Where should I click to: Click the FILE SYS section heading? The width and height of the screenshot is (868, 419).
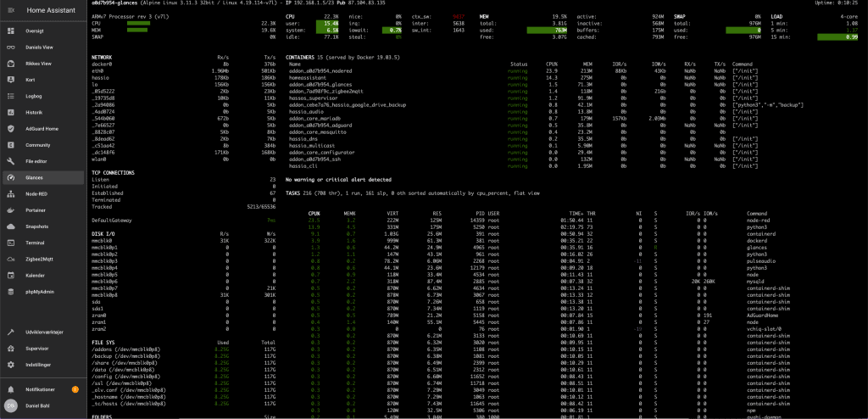pos(103,342)
